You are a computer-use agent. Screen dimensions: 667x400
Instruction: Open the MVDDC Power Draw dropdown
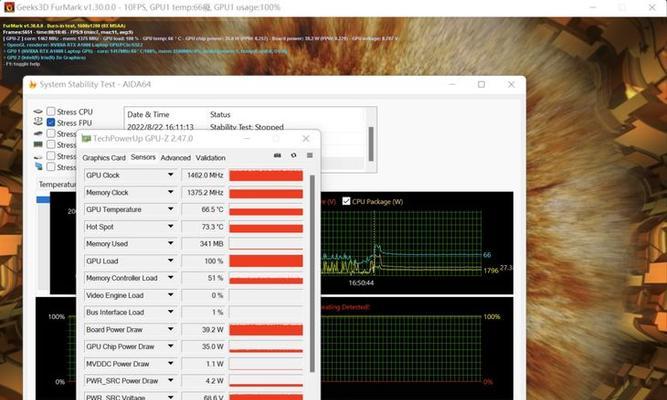[x=171, y=363]
